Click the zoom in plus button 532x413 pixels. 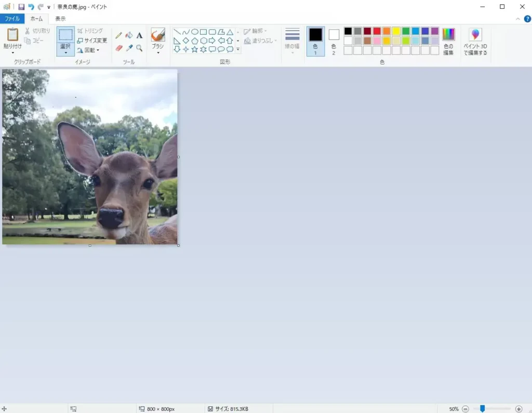518,409
